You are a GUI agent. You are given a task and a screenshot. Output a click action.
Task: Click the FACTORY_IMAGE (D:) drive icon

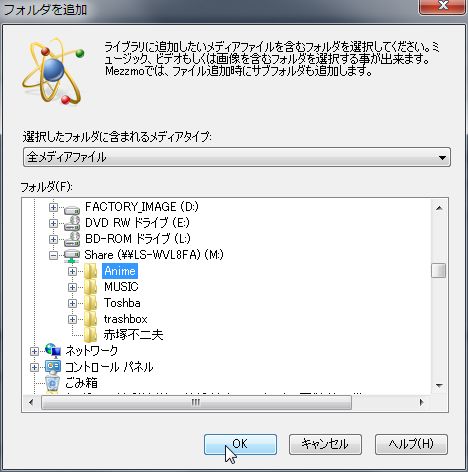(x=72, y=209)
